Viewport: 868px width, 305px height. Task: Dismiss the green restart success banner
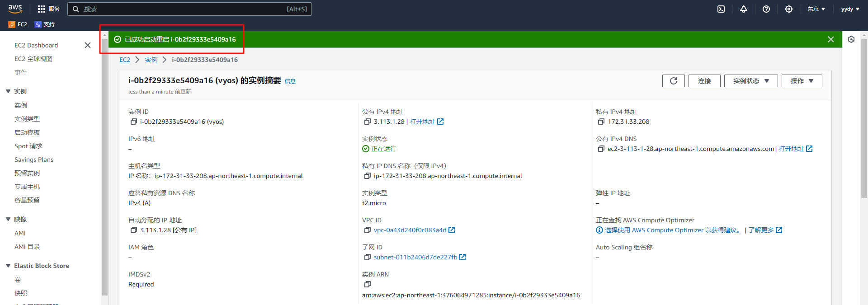click(831, 39)
